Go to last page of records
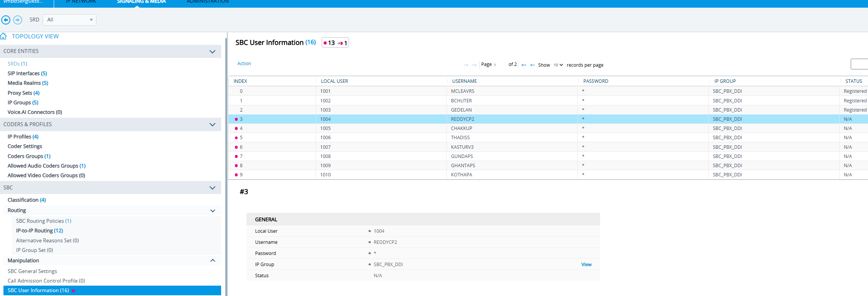Viewport: 868px width, 296px height. point(532,65)
